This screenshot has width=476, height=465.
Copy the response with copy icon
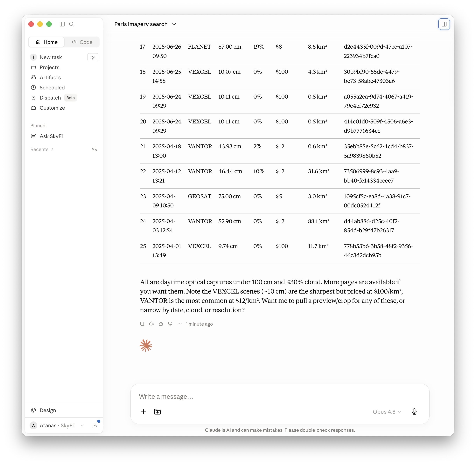142,324
